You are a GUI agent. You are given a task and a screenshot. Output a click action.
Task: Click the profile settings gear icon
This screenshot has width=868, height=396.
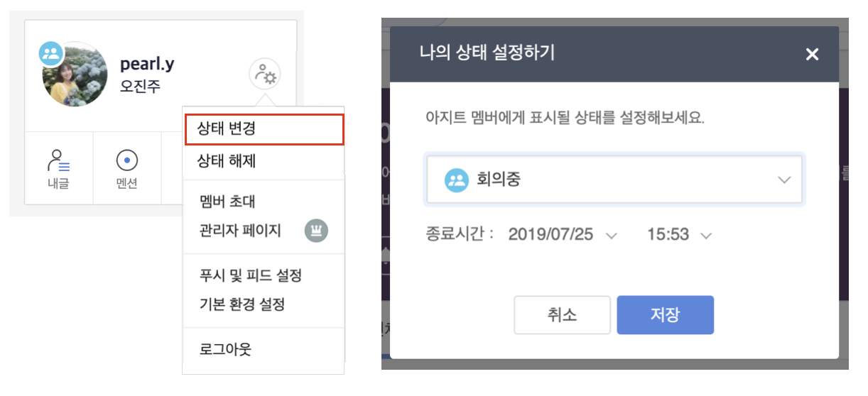click(x=265, y=74)
